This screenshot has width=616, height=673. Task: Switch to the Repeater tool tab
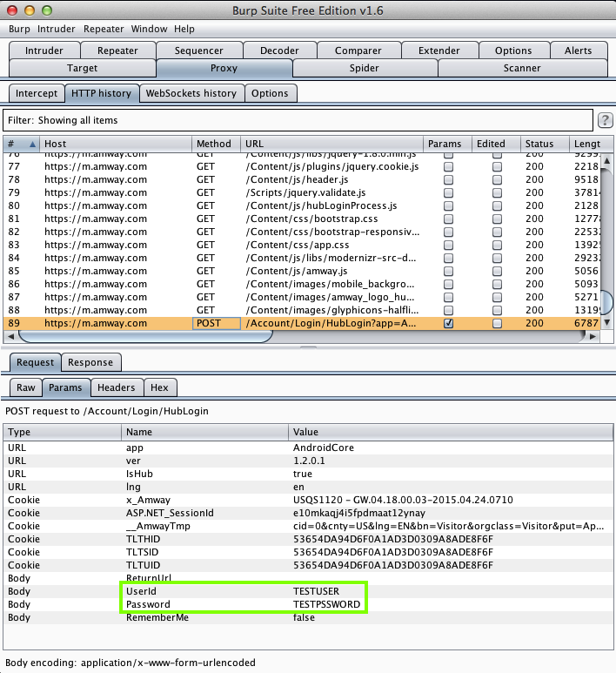117,50
